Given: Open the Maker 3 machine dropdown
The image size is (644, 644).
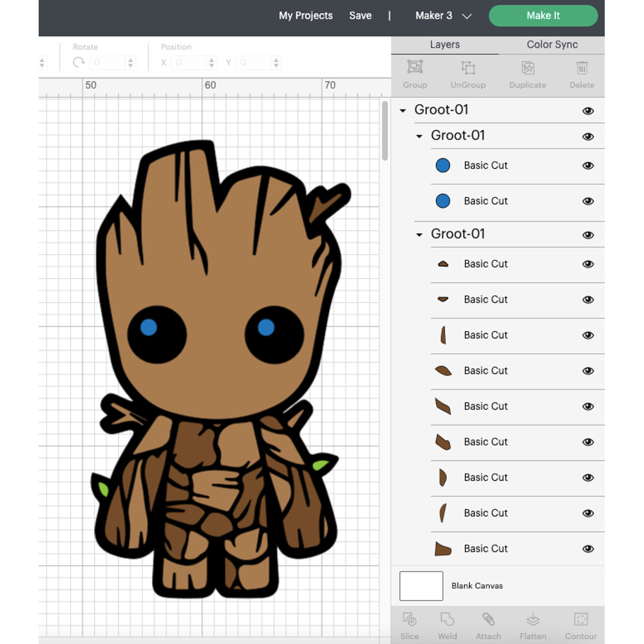Looking at the screenshot, I should (442, 15).
